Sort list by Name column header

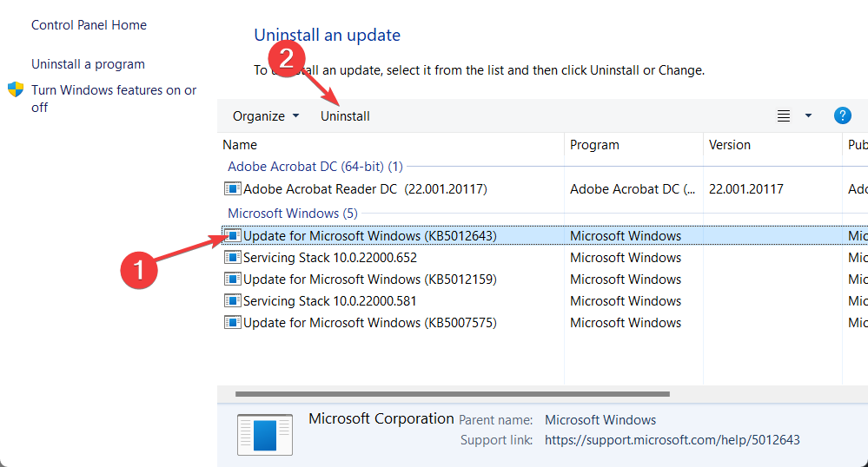pos(240,145)
